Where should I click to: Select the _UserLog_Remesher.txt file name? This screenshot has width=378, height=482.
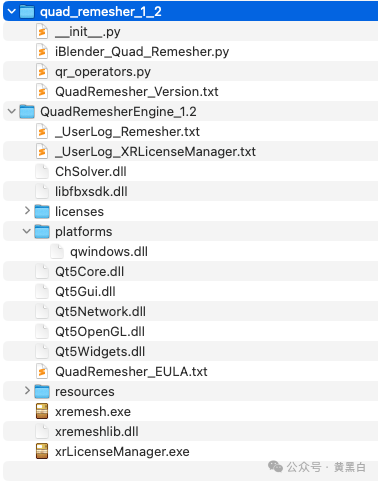coord(127,132)
